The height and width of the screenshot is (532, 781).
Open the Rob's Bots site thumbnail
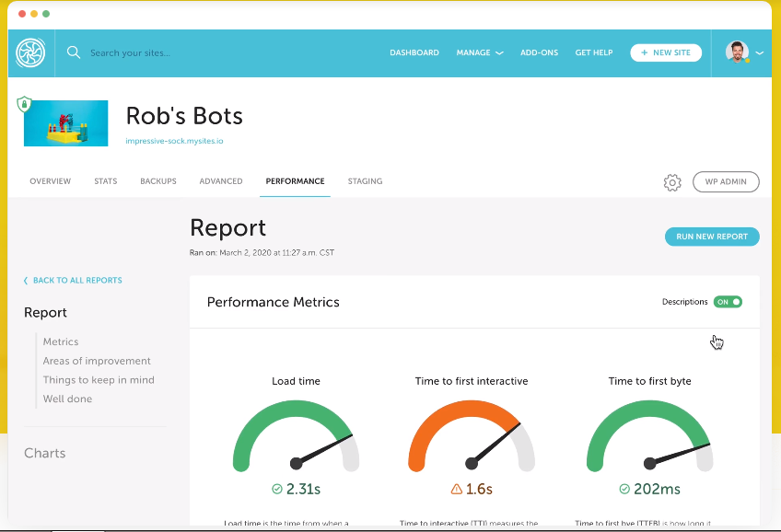click(65, 123)
